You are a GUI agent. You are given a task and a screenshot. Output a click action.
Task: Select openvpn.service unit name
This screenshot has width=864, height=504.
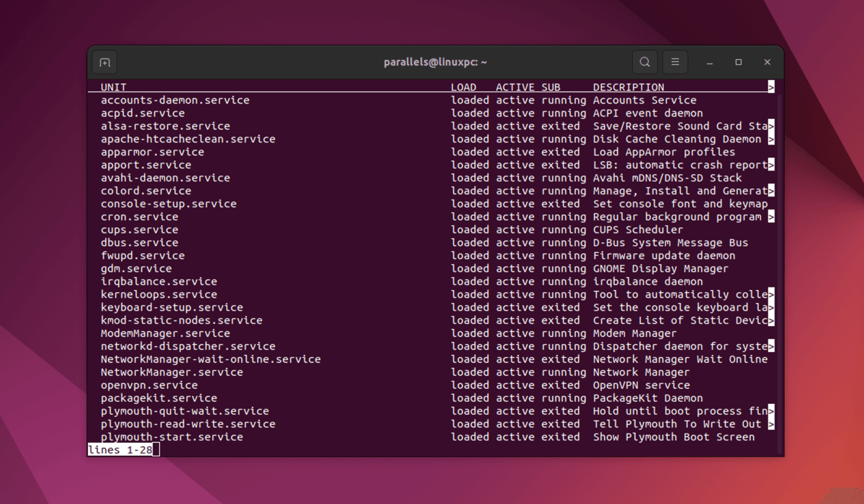tap(149, 385)
